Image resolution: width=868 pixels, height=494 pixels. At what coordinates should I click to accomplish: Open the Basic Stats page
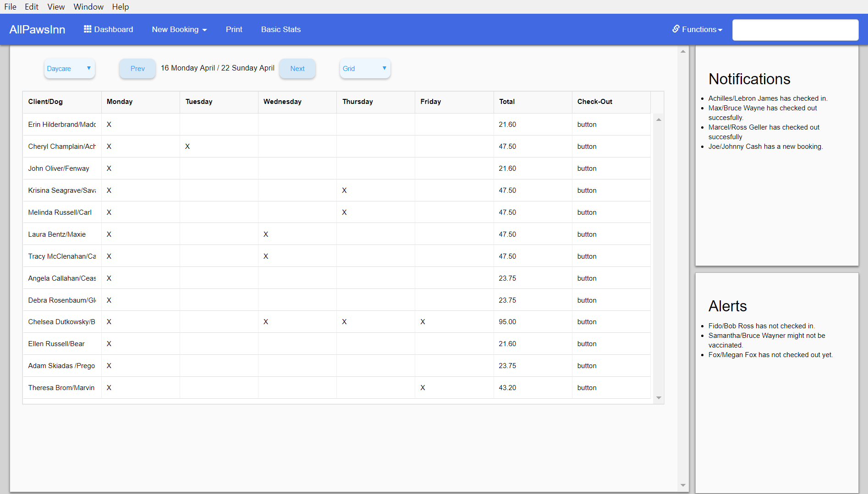click(280, 29)
